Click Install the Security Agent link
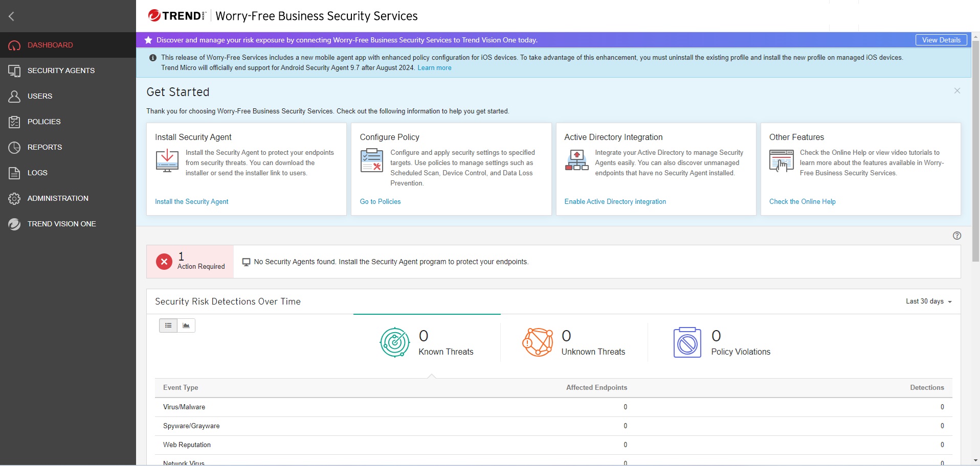The image size is (980, 466). pyautogui.click(x=191, y=202)
